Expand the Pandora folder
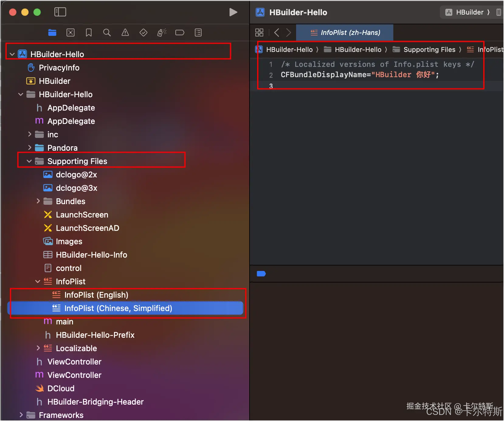504x421 pixels. (x=29, y=148)
